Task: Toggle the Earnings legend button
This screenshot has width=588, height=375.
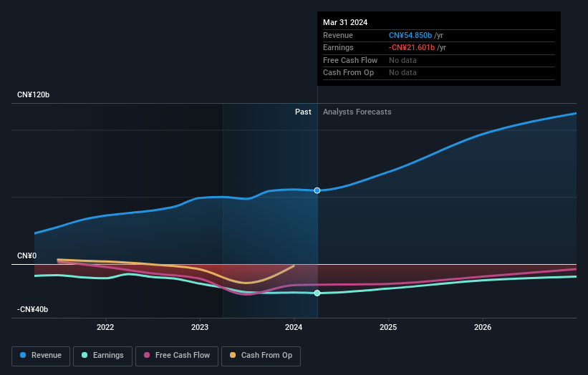Action: coord(102,356)
